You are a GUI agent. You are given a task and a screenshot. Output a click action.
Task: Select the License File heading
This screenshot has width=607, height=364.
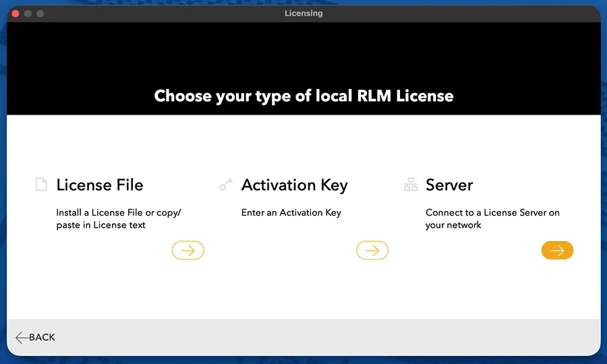[x=100, y=185]
